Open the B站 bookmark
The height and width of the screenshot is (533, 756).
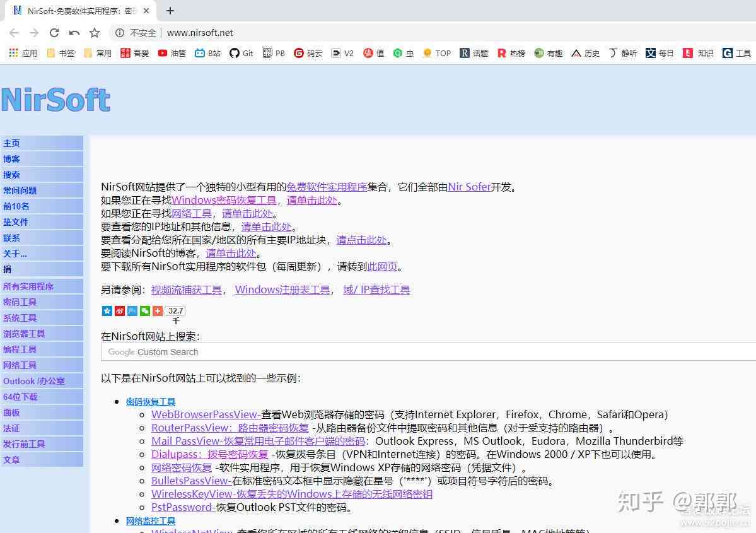coord(208,53)
